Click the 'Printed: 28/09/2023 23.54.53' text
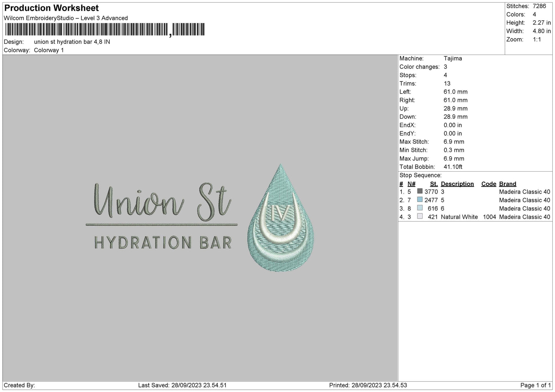The width and height of the screenshot is (555, 392). pyautogui.click(x=368, y=385)
